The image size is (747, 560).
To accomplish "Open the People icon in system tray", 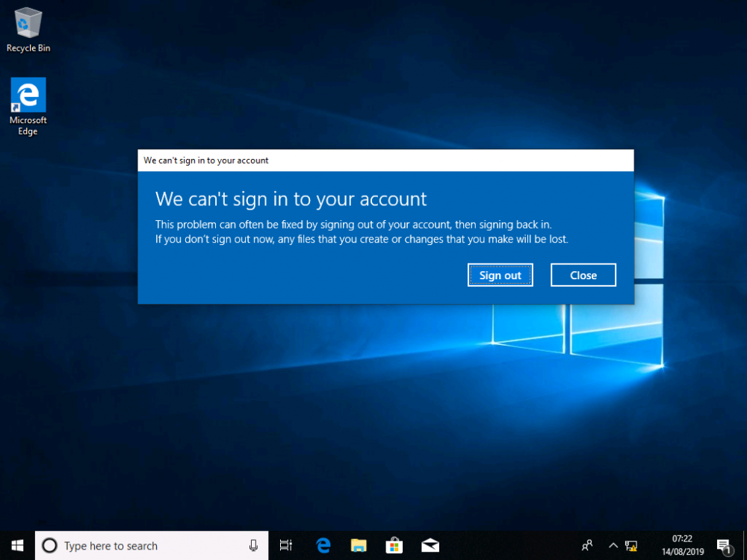I will pos(588,546).
